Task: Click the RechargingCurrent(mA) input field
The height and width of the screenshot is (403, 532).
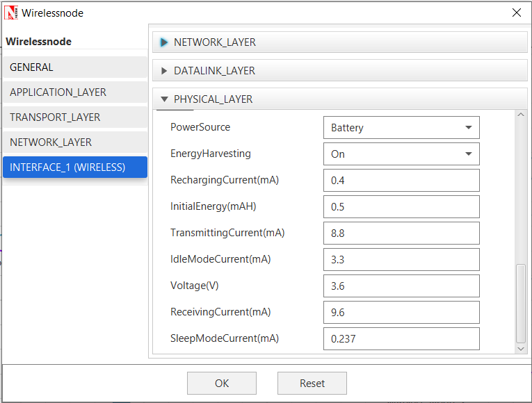Action: (x=401, y=181)
